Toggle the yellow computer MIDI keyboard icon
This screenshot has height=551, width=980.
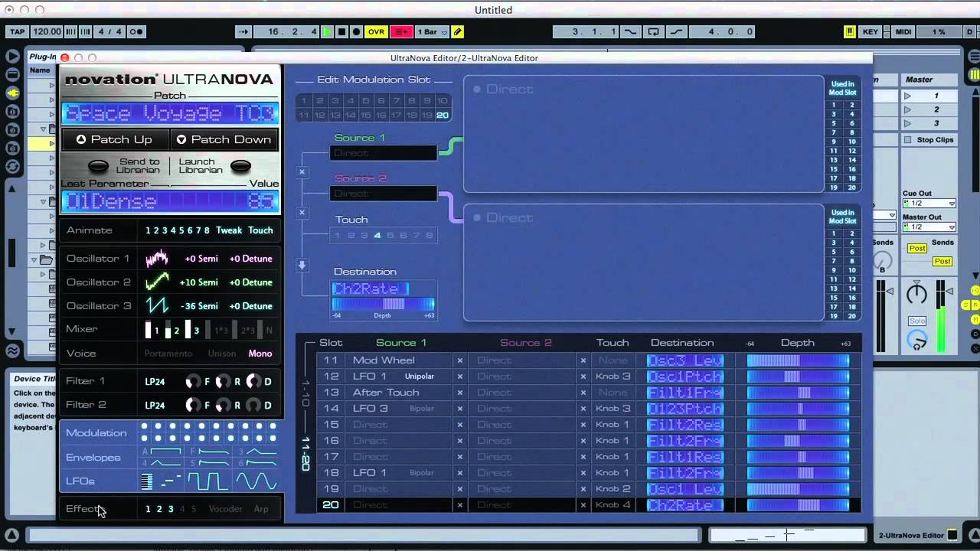850,31
